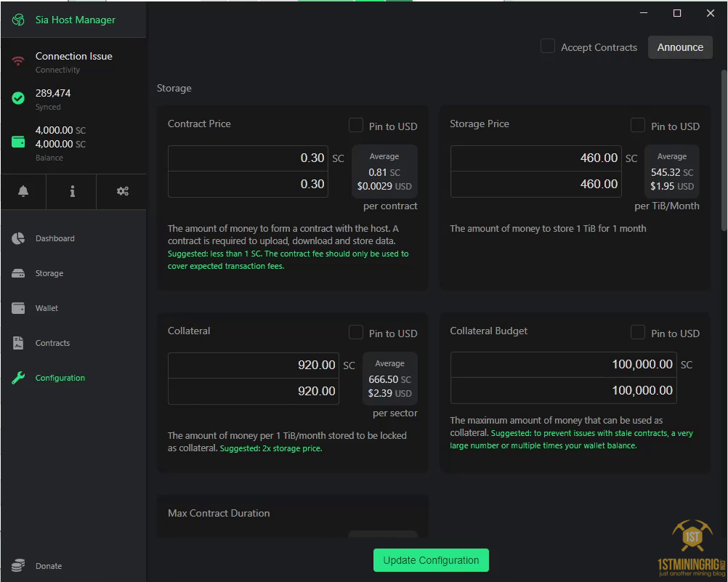Edit the top Storage Price 460.00 field
This screenshot has width=728, height=582.
point(535,158)
